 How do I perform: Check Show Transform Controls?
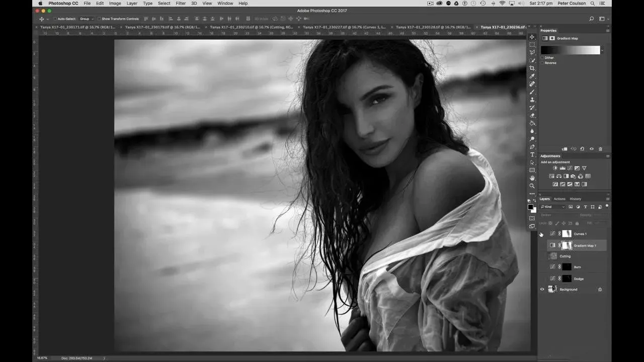pos(100,19)
